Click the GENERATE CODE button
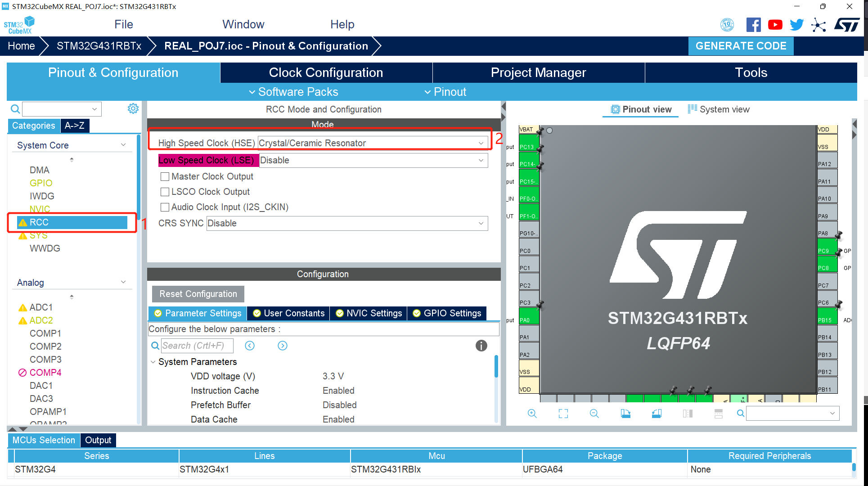868x486 pixels. [x=741, y=46]
